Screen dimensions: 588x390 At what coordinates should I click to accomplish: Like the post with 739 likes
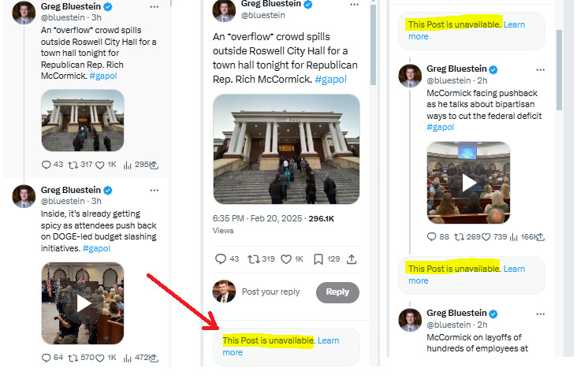(x=487, y=236)
